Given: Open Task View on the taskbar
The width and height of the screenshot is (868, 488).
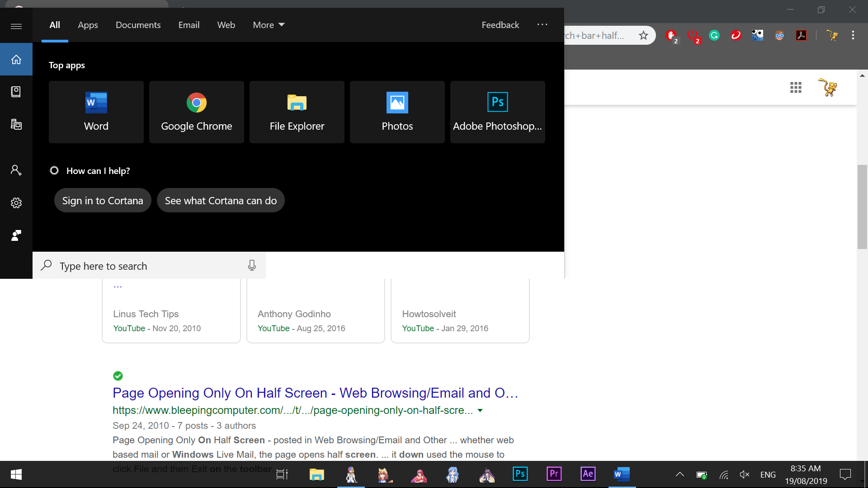Looking at the screenshot, I should (x=282, y=474).
